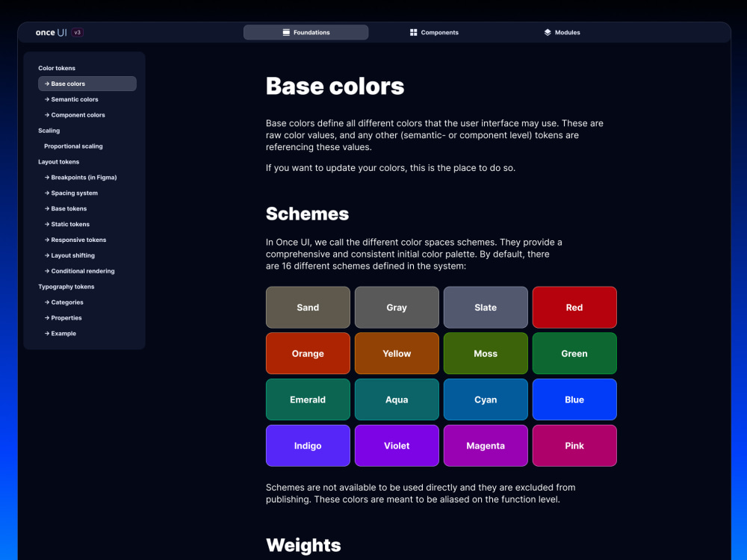
Task: Click the Color tokens section heading
Action: tap(57, 68)
